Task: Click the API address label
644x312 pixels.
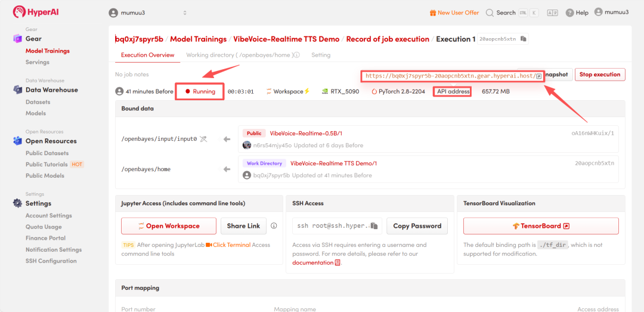Action: tap(453, 91)
